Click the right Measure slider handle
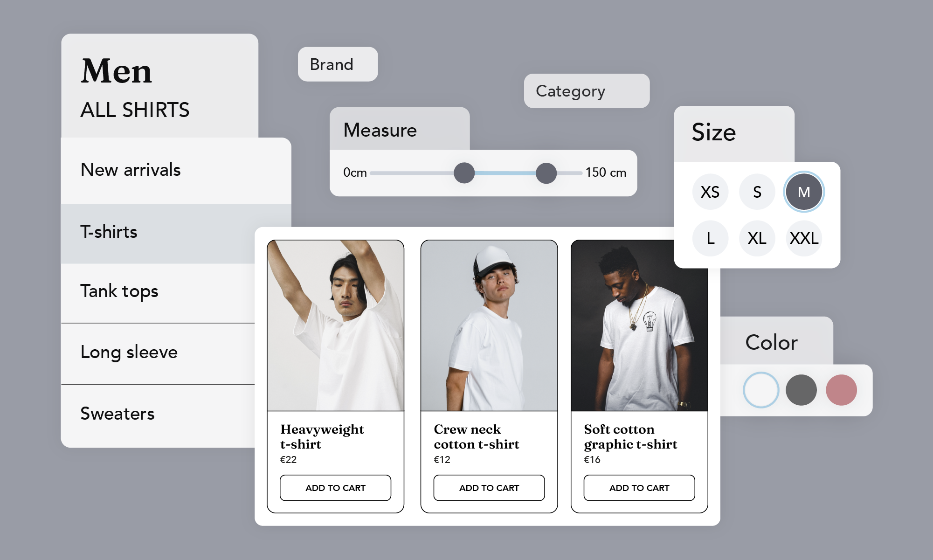This screenshot has width=933, height=560. click(546, 173)
